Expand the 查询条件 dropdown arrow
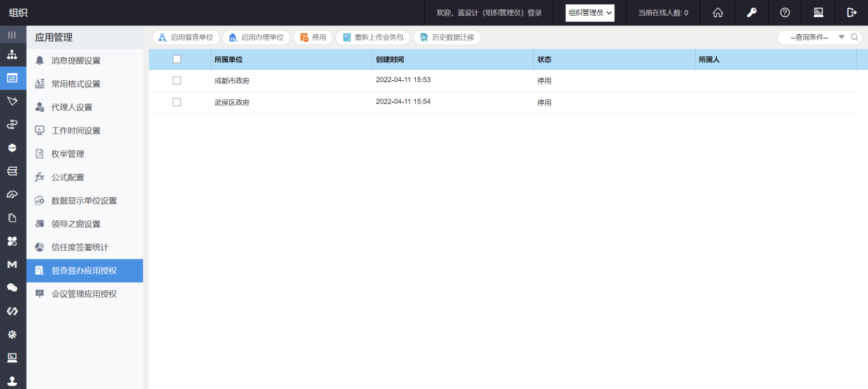 [x=841, y=38]
